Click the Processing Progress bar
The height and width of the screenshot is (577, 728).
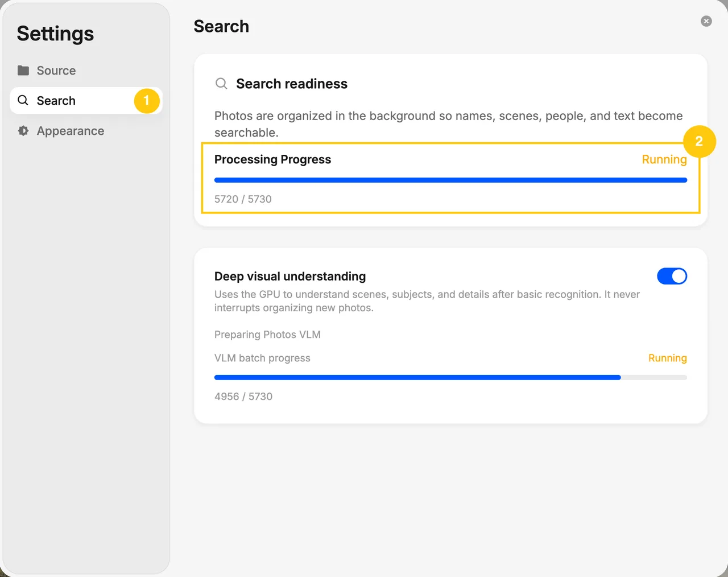point(450,180)
